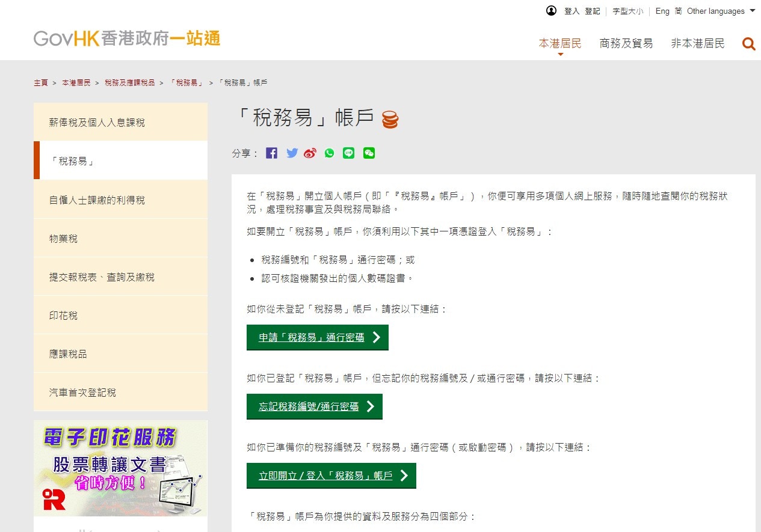Click 申請「稅務易」通行密碼 button
The width and height of the screenshot is (761, 532).
(317, 337)
